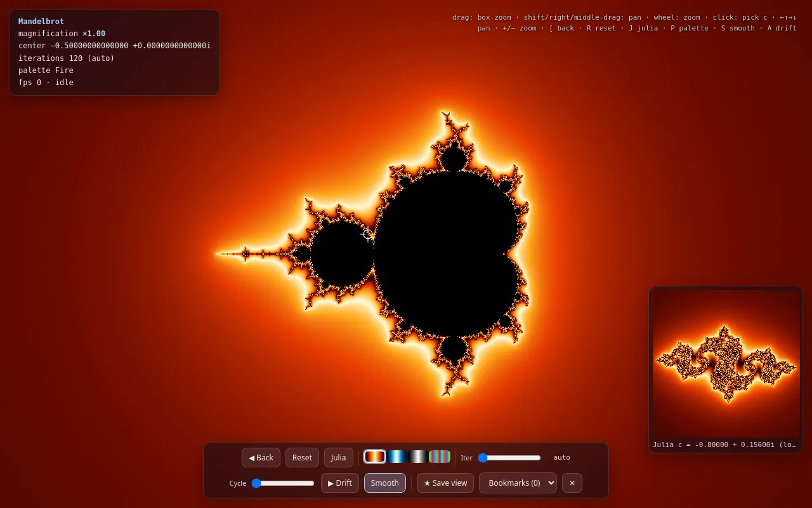Click the 'palette Fire' line in info panel

(46, 70)
